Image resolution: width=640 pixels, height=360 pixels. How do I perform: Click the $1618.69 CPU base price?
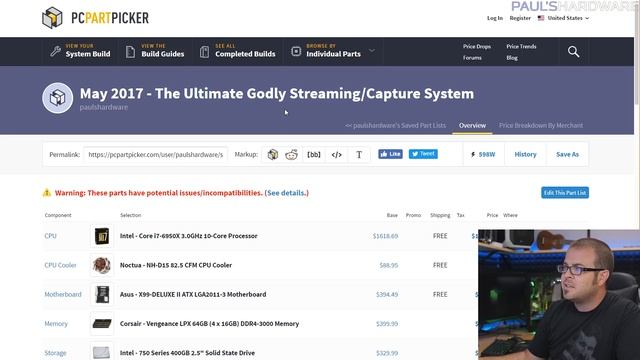(x=385, y=236)
